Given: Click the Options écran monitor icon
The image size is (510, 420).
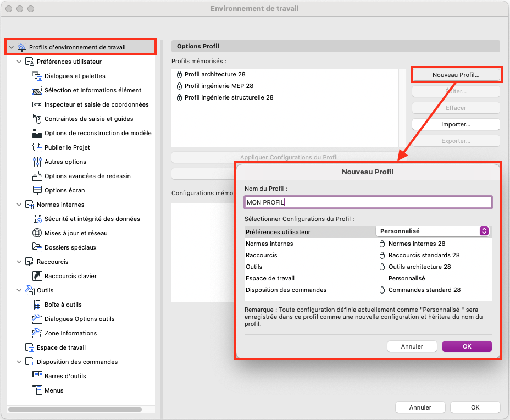Looking at the screenshot, I should pyautogui.click(x=37, y=190).
